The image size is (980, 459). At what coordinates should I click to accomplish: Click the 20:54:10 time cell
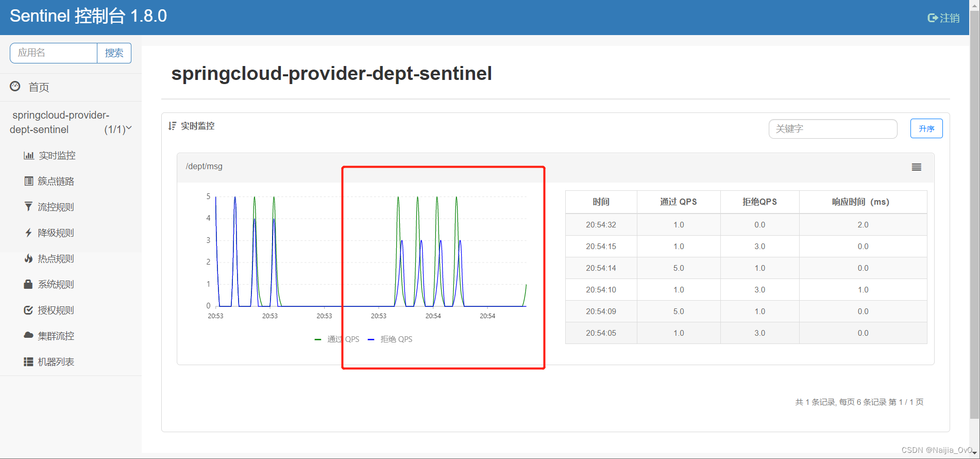(601, 290)
